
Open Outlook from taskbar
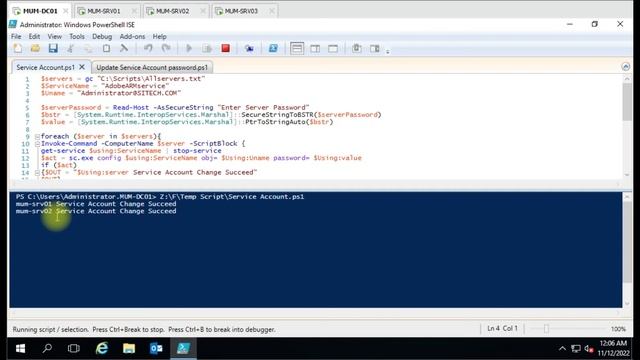pos(156,348)
